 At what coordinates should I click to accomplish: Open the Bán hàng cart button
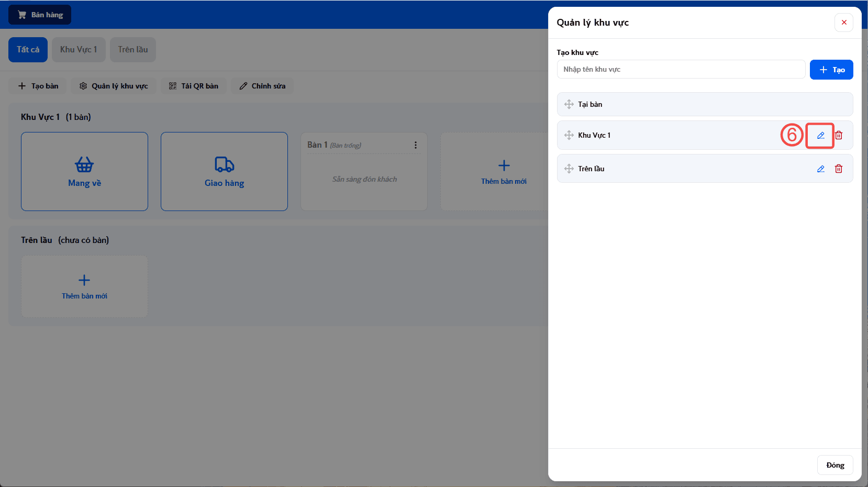pos(40,15)
